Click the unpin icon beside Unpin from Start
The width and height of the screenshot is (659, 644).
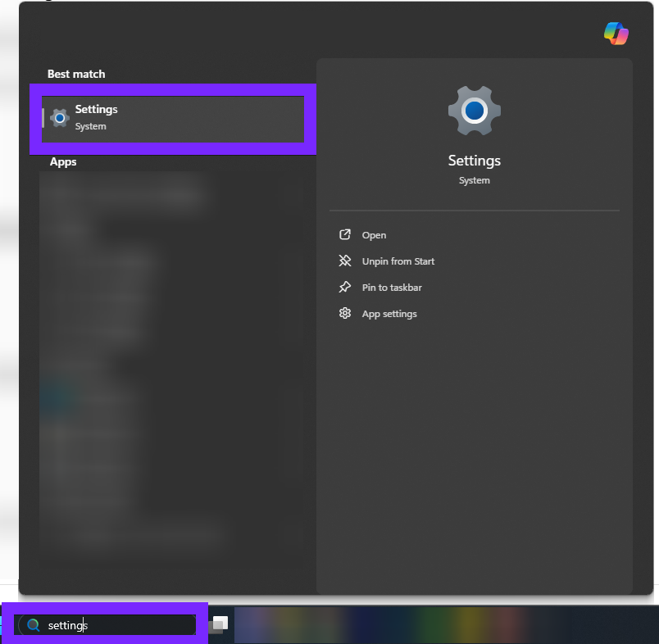point(344,261)
